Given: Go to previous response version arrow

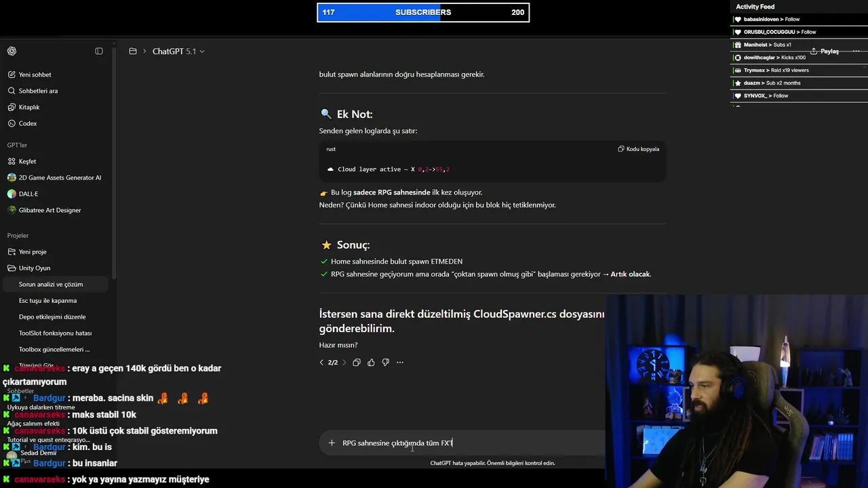Looking at the screenshot, I should pyautogui.click(x=321, y=363).
